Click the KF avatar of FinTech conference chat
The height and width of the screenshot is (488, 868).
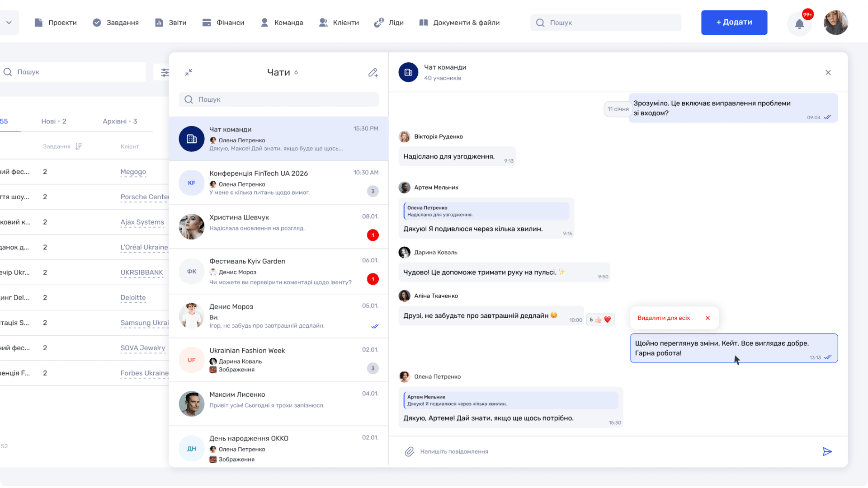(x=192, y=183)
